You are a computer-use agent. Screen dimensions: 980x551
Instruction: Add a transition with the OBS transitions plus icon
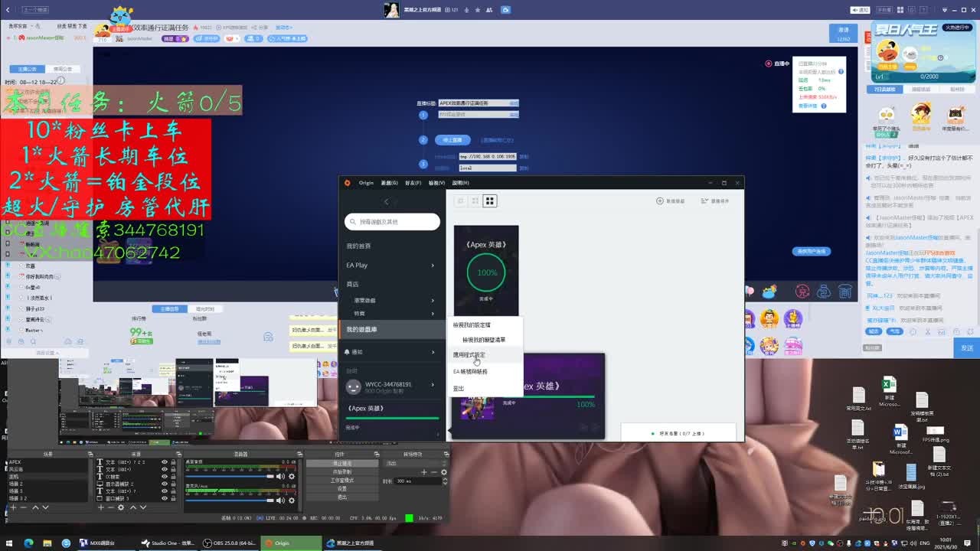[424, 472]
